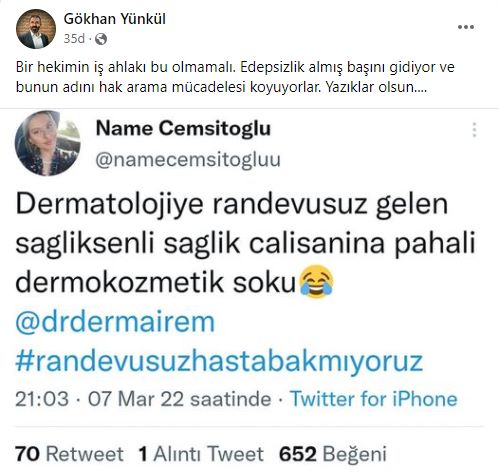
Task: Open Gökhan Yünkül's profile picture
Action: point(36,29)
